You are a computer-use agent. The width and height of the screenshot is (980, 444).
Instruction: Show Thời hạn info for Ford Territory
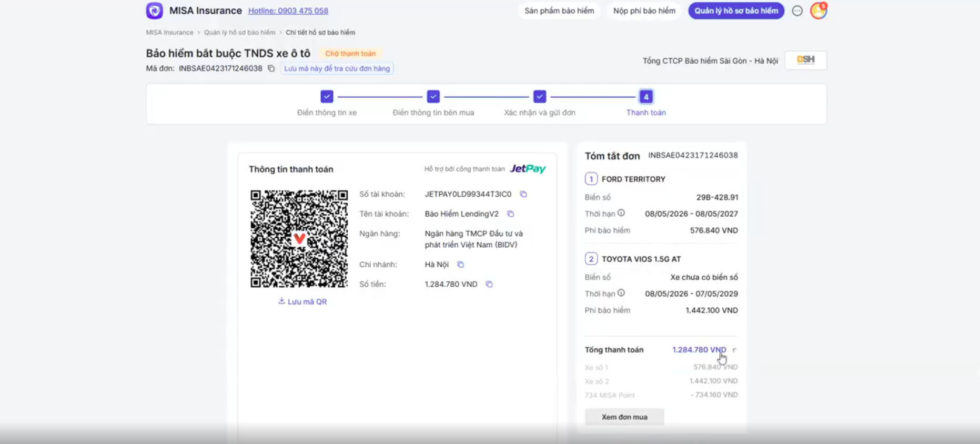click(x=621, y=213)
